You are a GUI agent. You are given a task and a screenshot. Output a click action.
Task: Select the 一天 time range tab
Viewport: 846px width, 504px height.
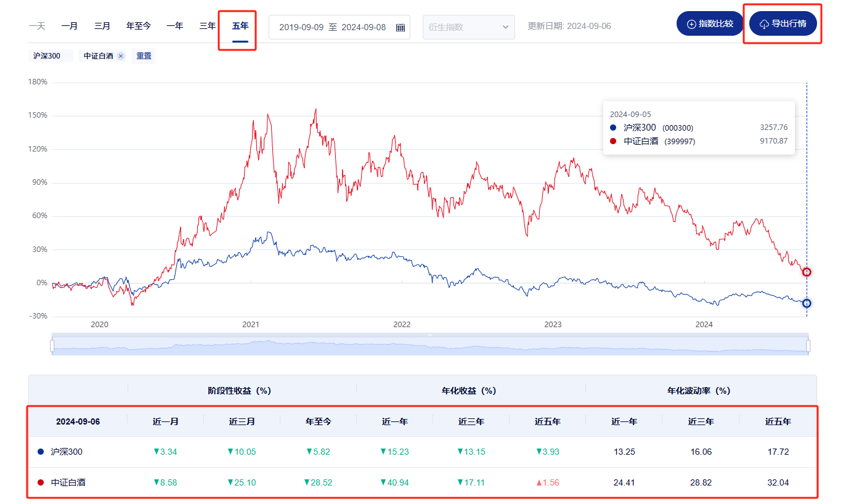tap(37, 26)
